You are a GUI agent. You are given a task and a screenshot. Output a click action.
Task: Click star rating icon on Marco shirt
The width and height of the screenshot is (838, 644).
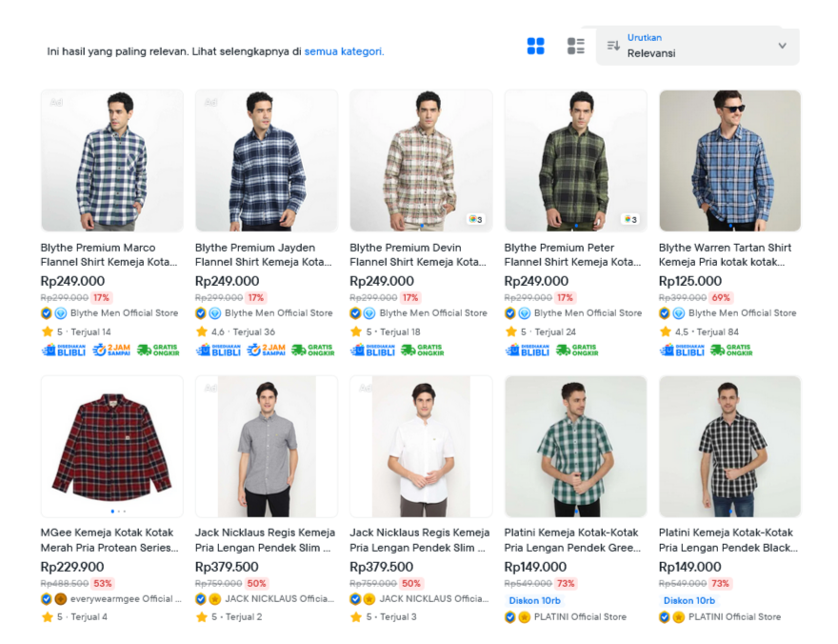point(47,332)
